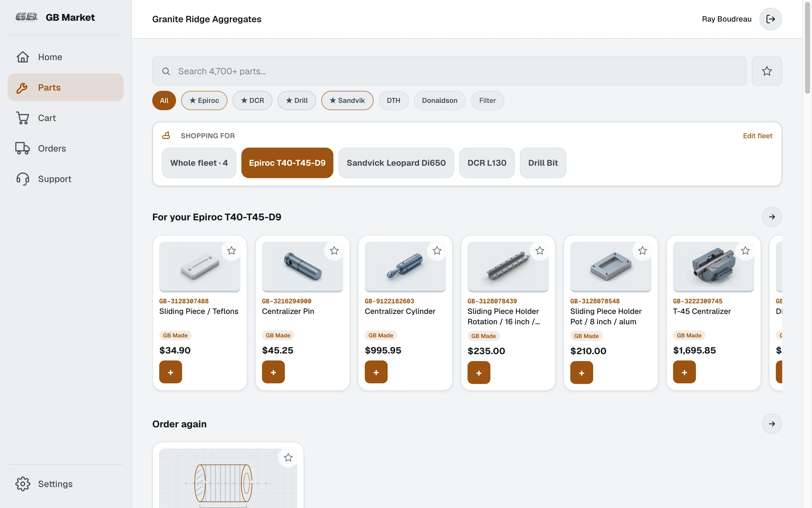Expand Order again section arrow
The height and width of the screenshot is (508, 812).
click(x=772, y=424)
